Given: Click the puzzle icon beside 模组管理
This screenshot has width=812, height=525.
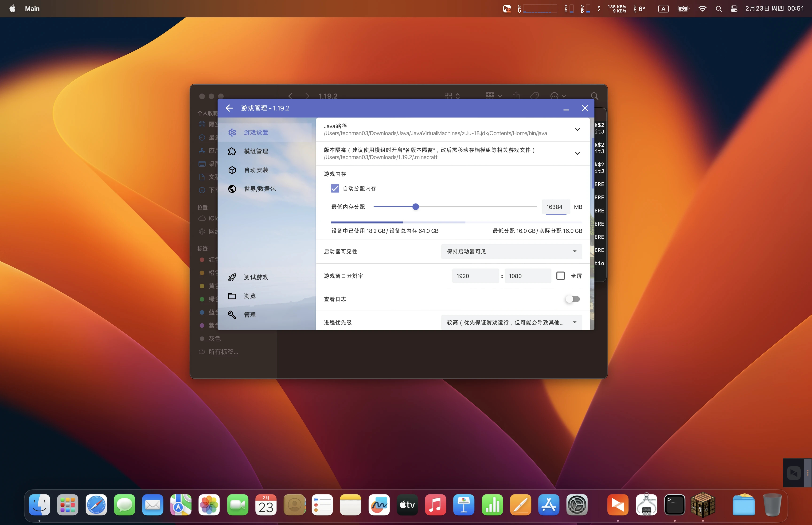Looking at the screenshot, I should pos(232,151).
